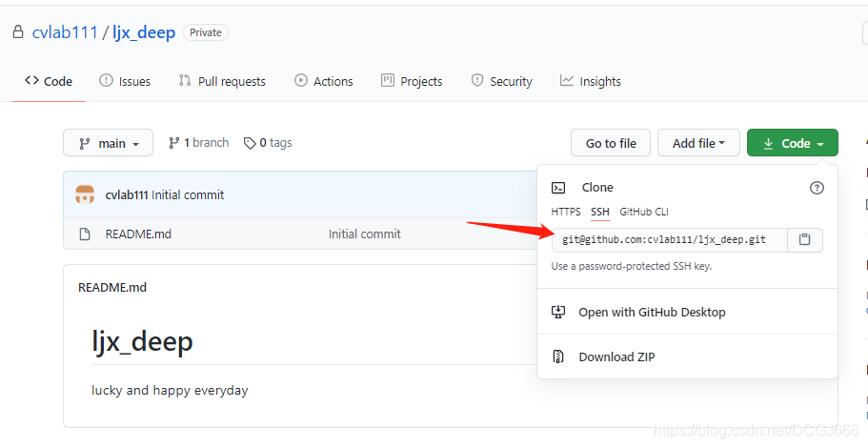Open README.md in the file list
Screen dimensions: 868x448
[x=138, y=234]
